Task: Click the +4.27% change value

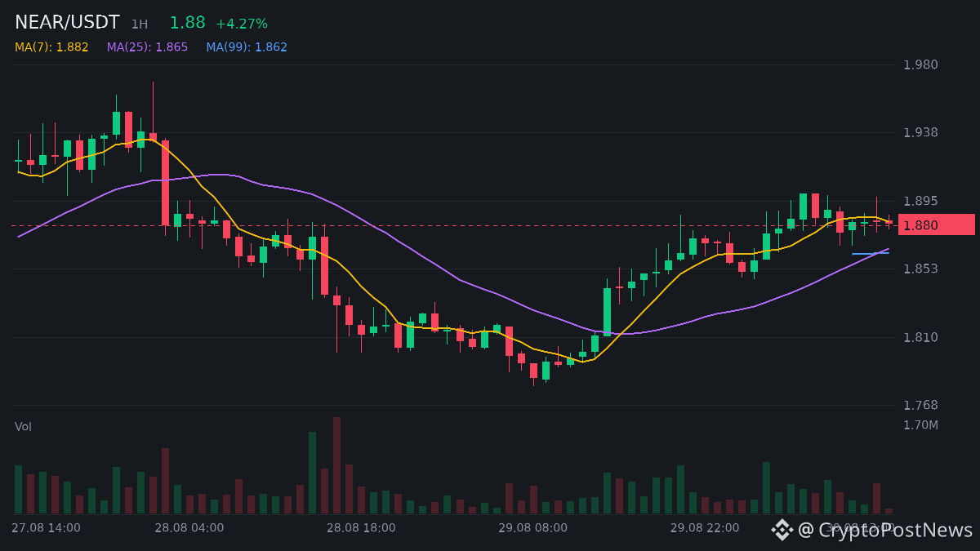Action: tap(242, 24)
